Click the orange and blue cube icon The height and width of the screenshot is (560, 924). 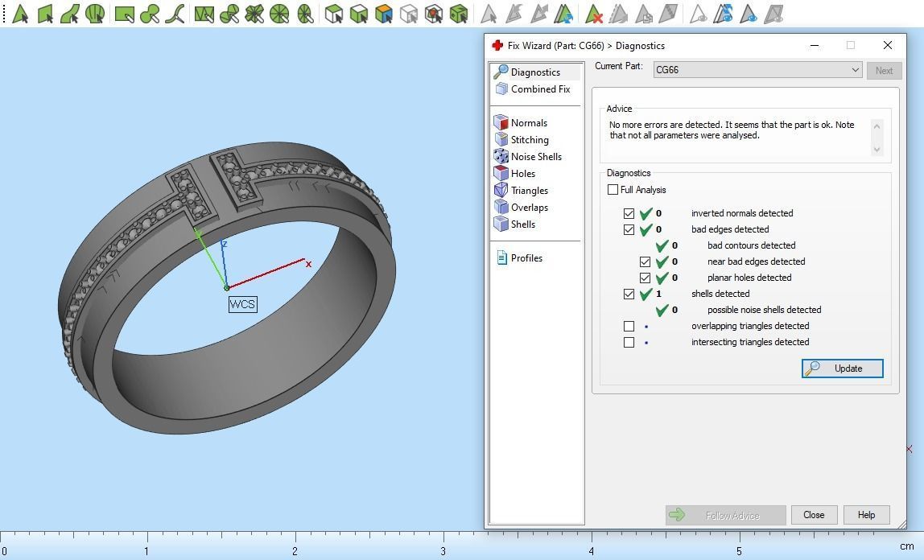pos(384,14)
